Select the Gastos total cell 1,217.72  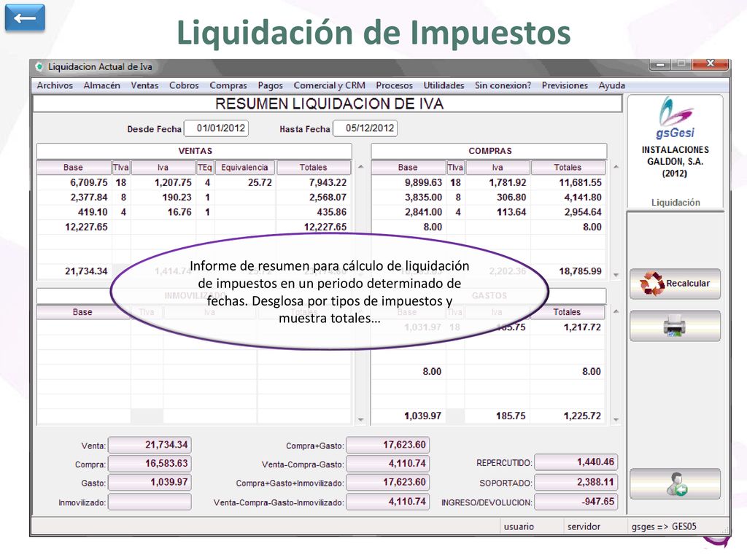tap(568, 327)
